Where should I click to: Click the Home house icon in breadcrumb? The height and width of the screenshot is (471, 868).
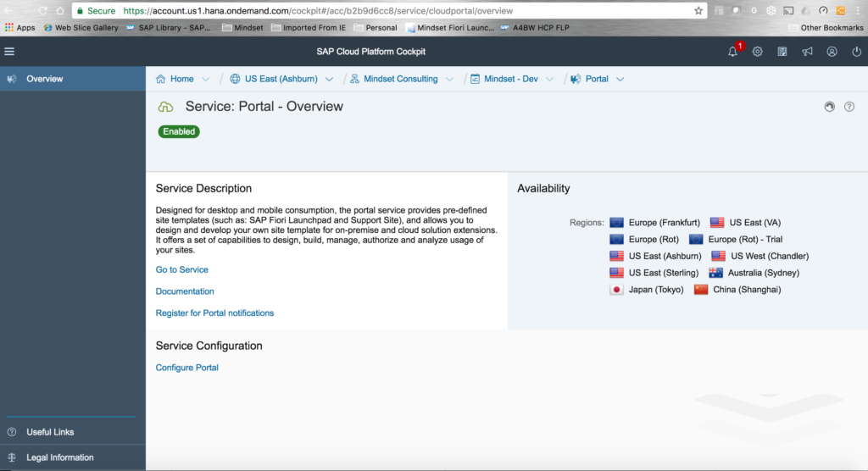[x=160, y=79]
